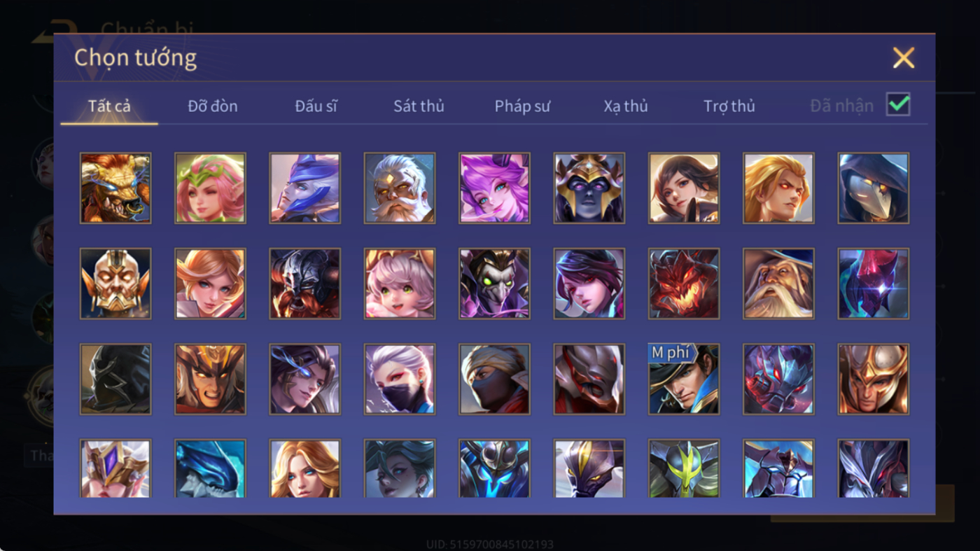Viewport: 980px width, 551px height.
Task: Pick the plague doctor hero with green eyes
Action: tap(494, 284)
